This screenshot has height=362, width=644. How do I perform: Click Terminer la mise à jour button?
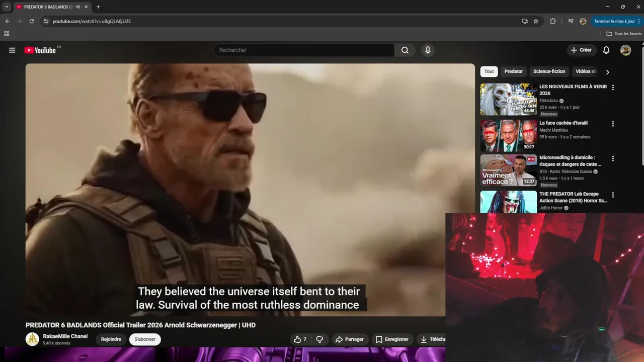617,21
